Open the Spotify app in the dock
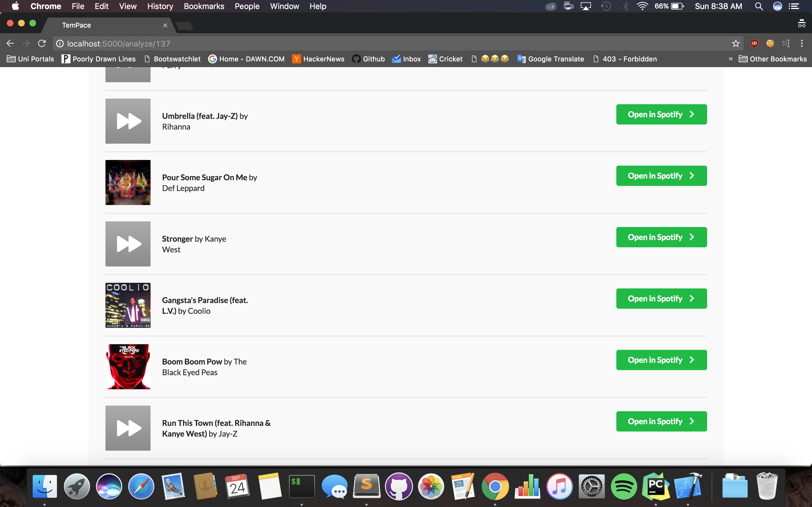Viewport: 812px width, 507px height. tap(623, 486)
